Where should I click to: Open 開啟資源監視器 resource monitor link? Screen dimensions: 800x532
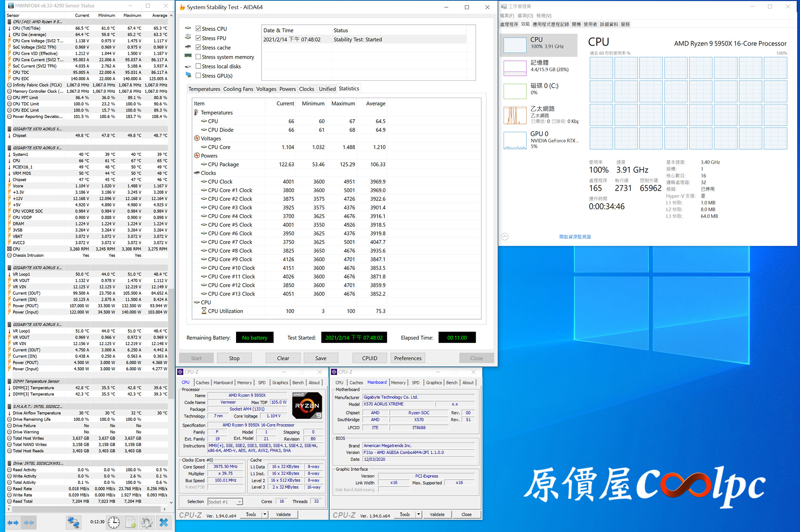[575, 237]
